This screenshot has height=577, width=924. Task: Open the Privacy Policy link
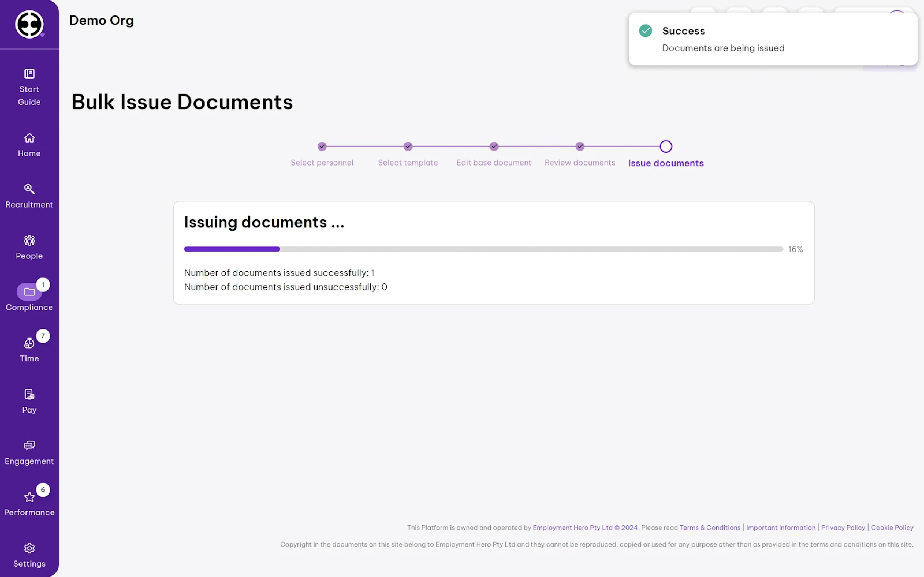pyautogui.click(x=843, y=528)
